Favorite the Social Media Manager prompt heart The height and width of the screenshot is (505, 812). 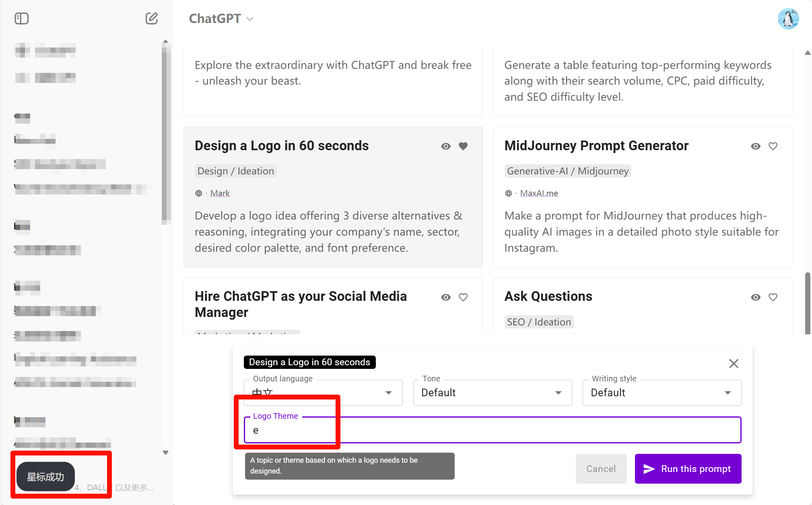pos(463,297)
